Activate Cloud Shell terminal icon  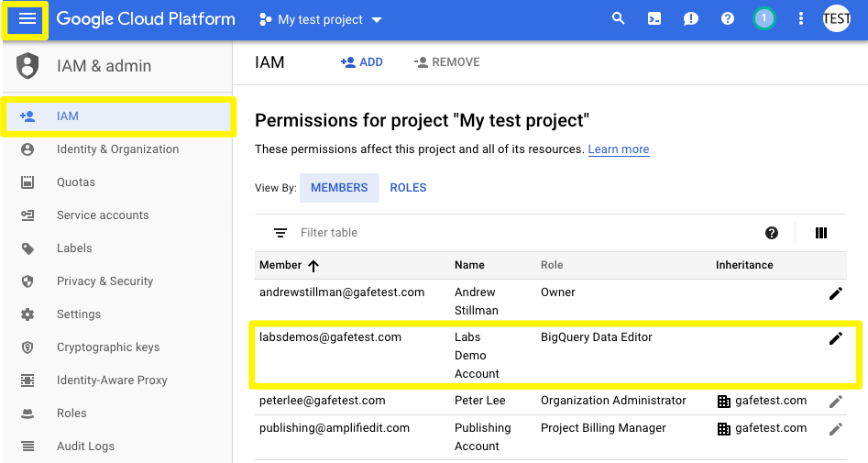[x=654, y=19]
